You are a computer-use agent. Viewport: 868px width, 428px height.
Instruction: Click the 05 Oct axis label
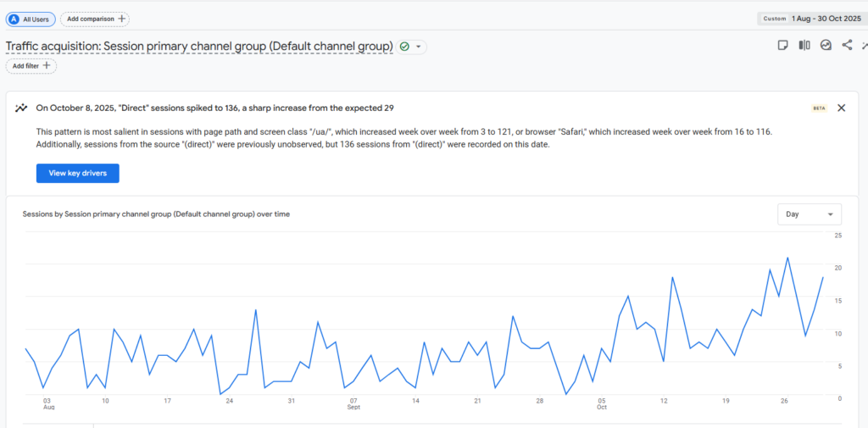(602, 403)
